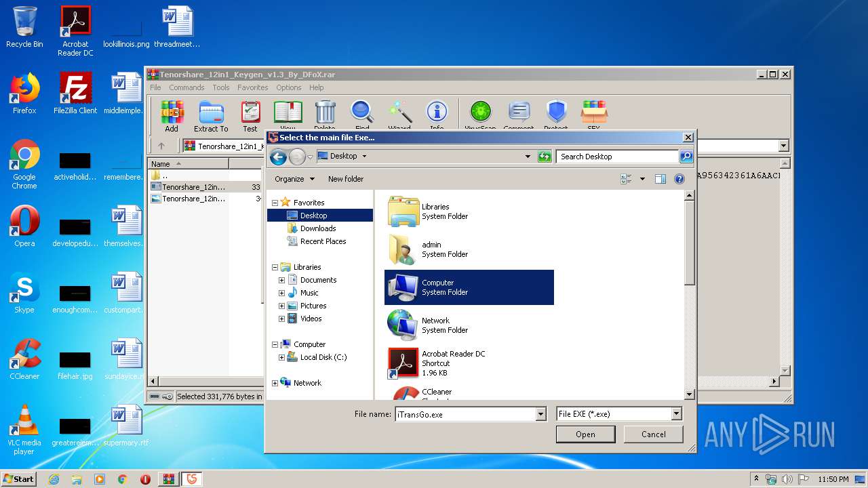Expand the Documents library node
The width and height of the screenshot is (868, 488).
(x=281, y=280)
